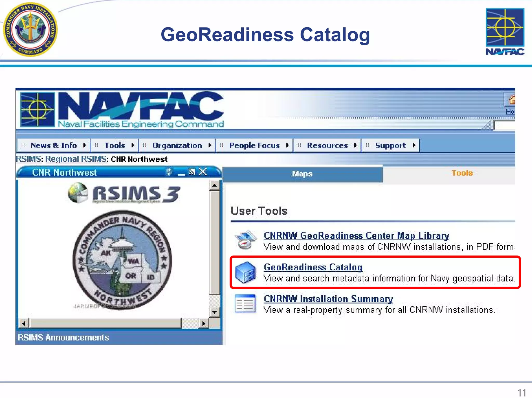Open the GeoReadiness Catalog link
Screen dimensions: 532x398
[313, 267]
